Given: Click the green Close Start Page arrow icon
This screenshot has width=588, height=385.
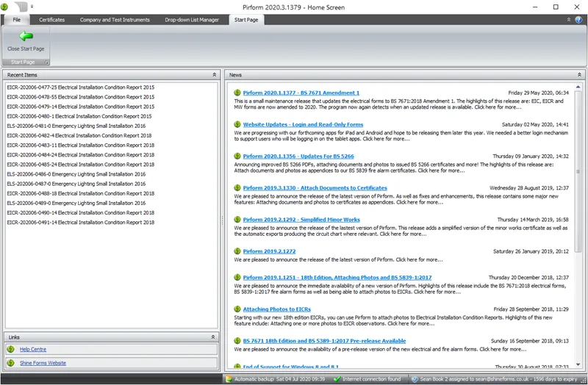Looking at the screenshot, I should (26, 35).
